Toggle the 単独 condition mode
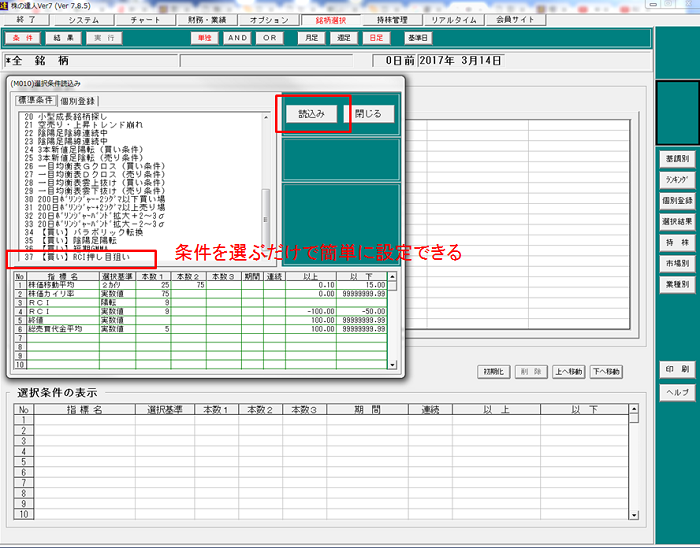Image resolution: width=700 pixels, height=548 pixels. tap(203, 37)
